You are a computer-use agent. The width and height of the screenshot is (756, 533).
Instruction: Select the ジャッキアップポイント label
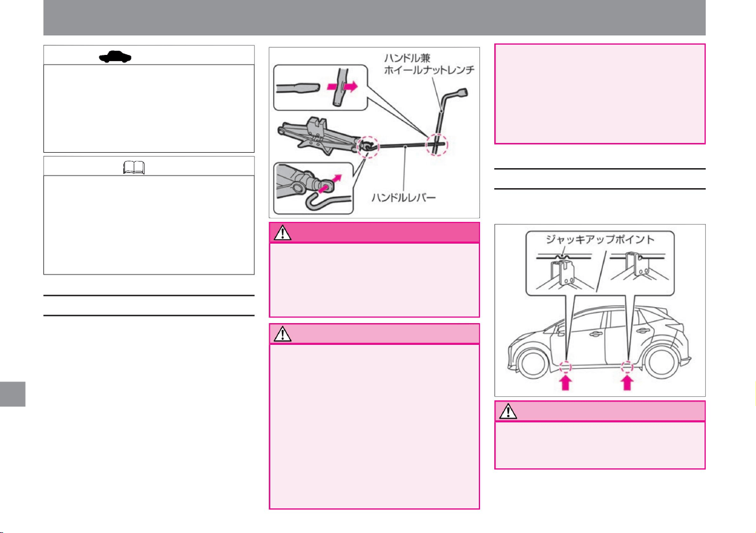click(599, 239)
